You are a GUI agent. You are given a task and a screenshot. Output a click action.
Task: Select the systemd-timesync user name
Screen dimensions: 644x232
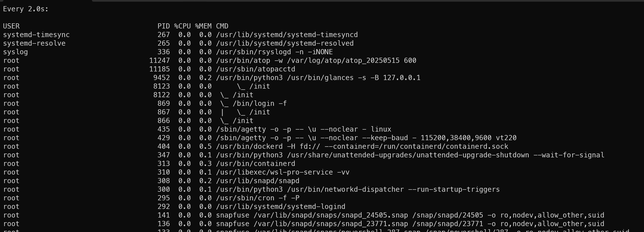pos(36,35)
